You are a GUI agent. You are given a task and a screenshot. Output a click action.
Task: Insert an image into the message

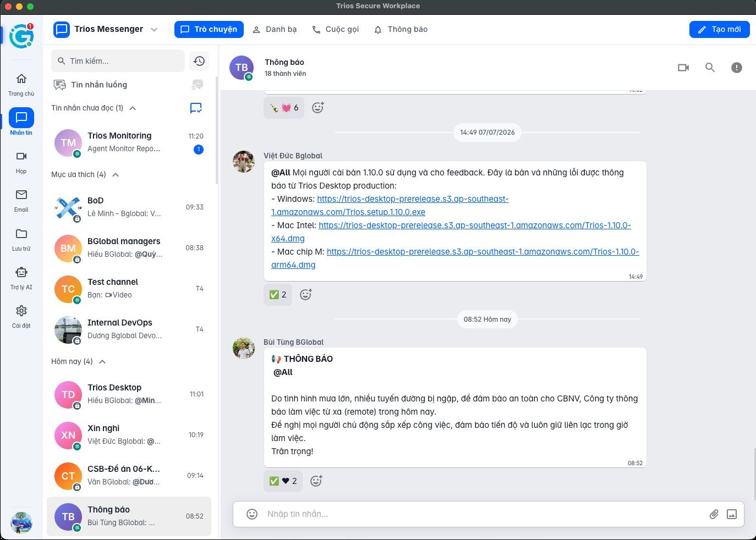tap(732, 514)
